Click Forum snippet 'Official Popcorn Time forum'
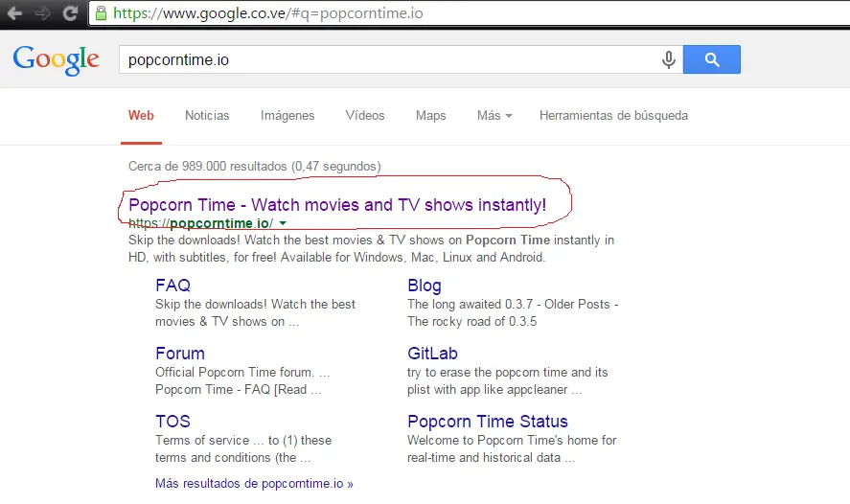850x504 pixels. 234,373
